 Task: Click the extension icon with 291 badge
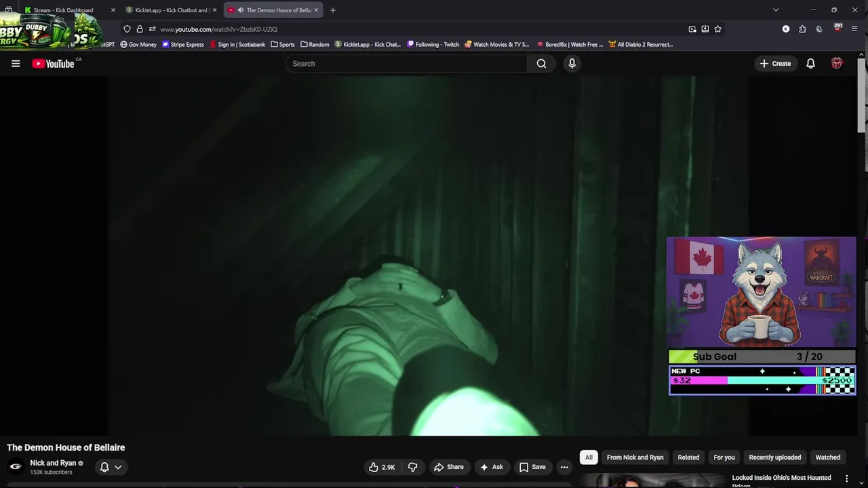[837, 28]
